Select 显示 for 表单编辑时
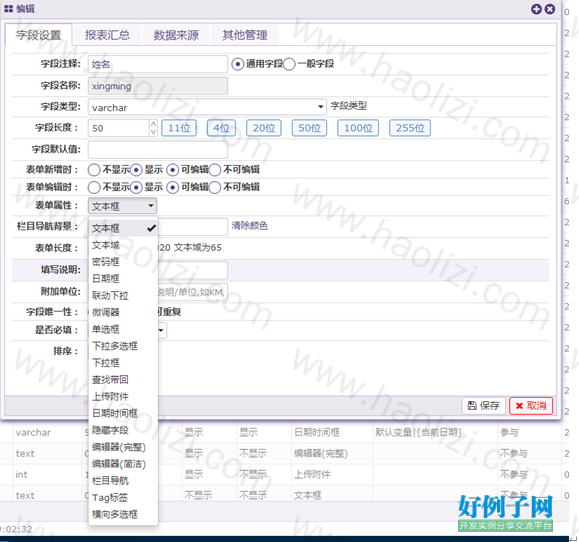Screen dimensions: 579x542 pyautogui.click(x=136, y=187)
